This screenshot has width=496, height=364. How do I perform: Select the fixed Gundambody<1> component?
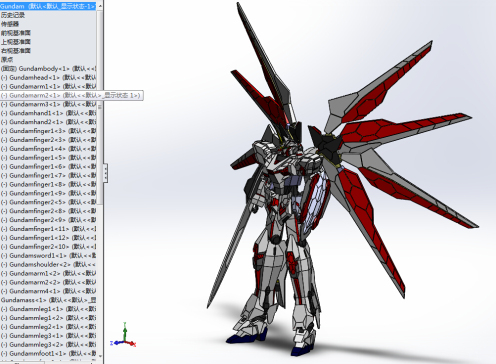point(48,68)
